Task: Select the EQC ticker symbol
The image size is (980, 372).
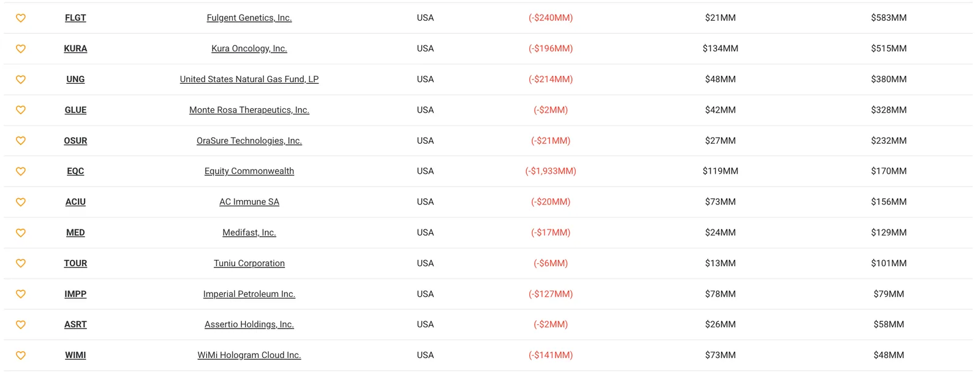Action: (75, 171)
